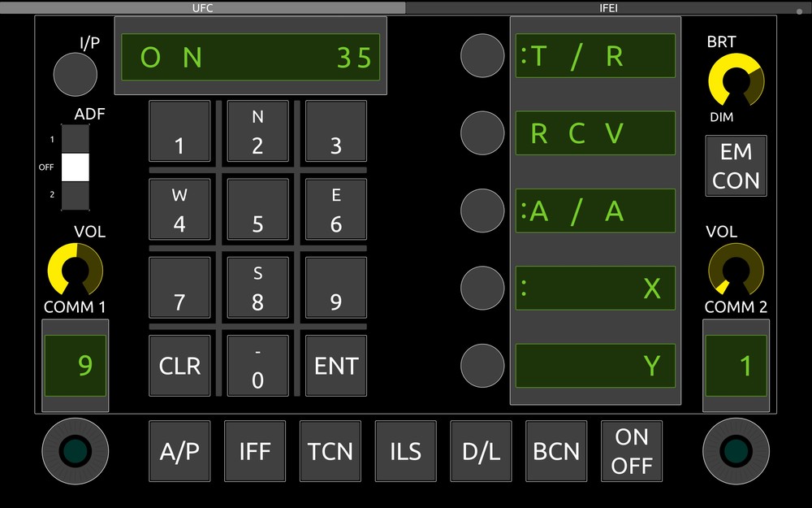Screen dimensions: 812x508
Task: Select the option button beside A/A
Action: (482, 211)
